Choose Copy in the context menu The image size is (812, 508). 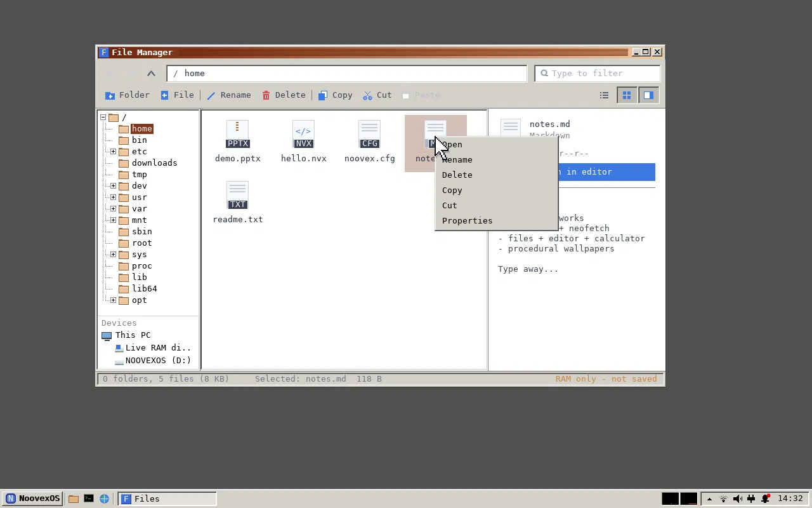495,190
